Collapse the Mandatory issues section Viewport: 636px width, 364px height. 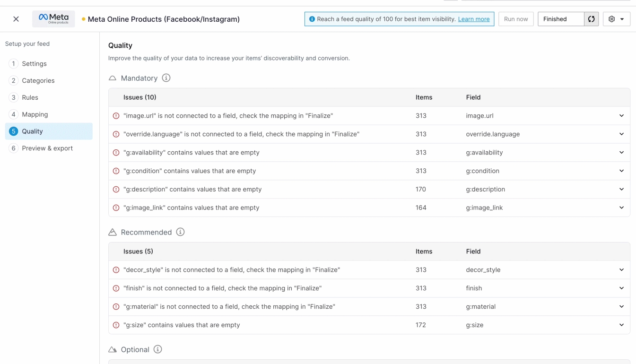pyautogui.click(x=112, y=78)
